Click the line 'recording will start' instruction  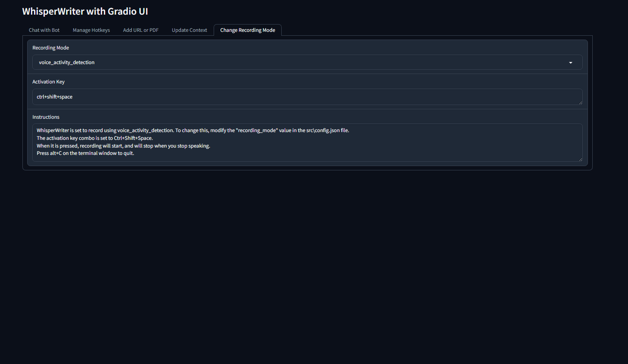[124, 146]
